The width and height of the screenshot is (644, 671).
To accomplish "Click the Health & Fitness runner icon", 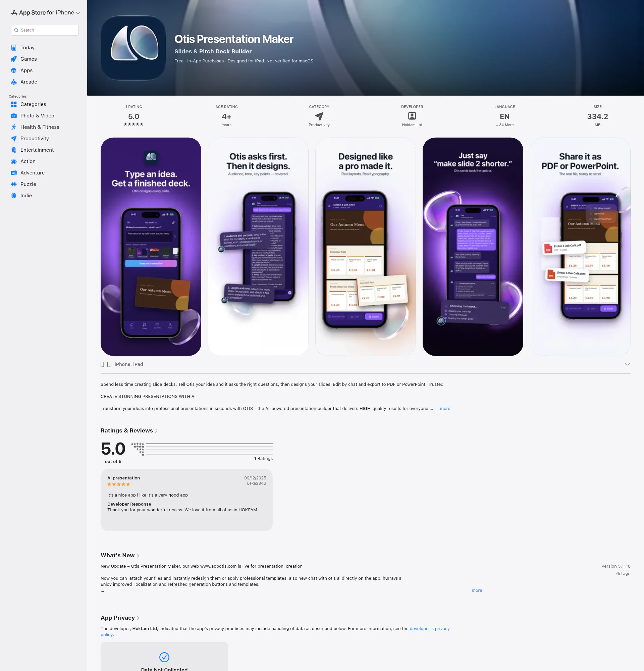I will (x=14, y=127).
